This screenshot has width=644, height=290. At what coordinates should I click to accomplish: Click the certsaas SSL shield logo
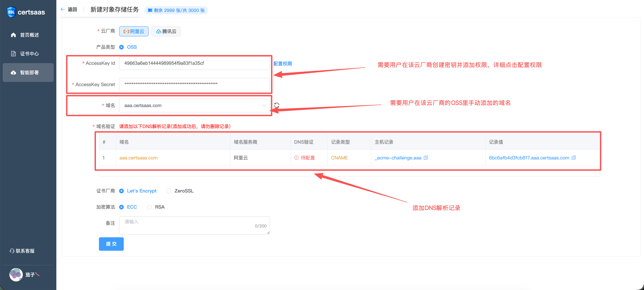(12, 12)
